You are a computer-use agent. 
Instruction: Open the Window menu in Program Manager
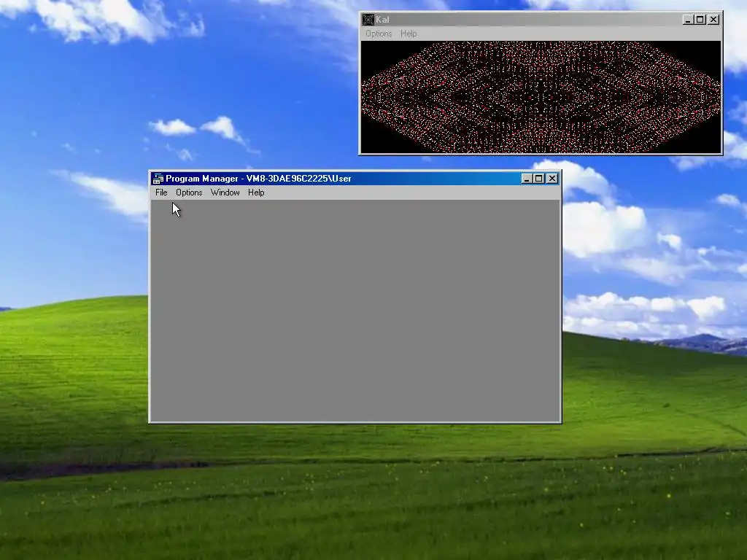click(225, 192)
